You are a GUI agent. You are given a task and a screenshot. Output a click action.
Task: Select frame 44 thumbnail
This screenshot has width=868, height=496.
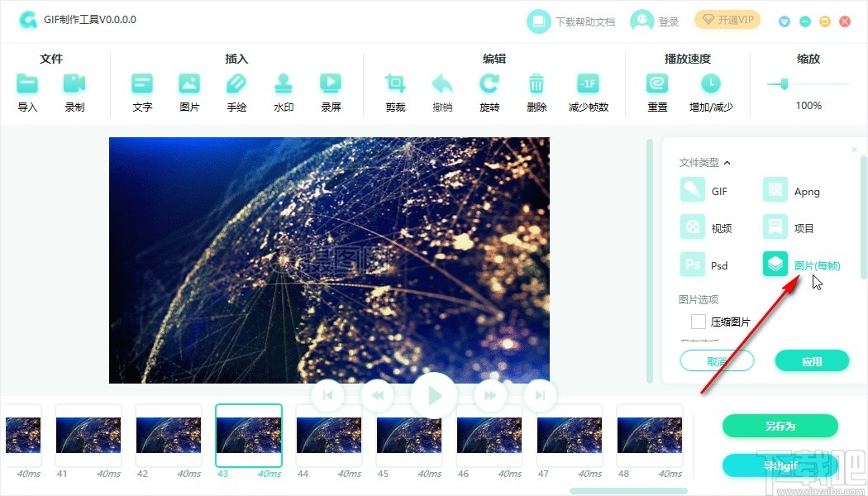tap(329, 435)
